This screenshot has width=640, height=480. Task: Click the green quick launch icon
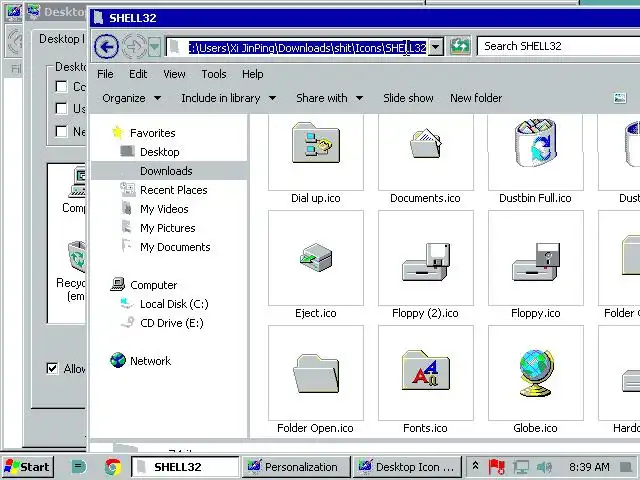point(78,467)
